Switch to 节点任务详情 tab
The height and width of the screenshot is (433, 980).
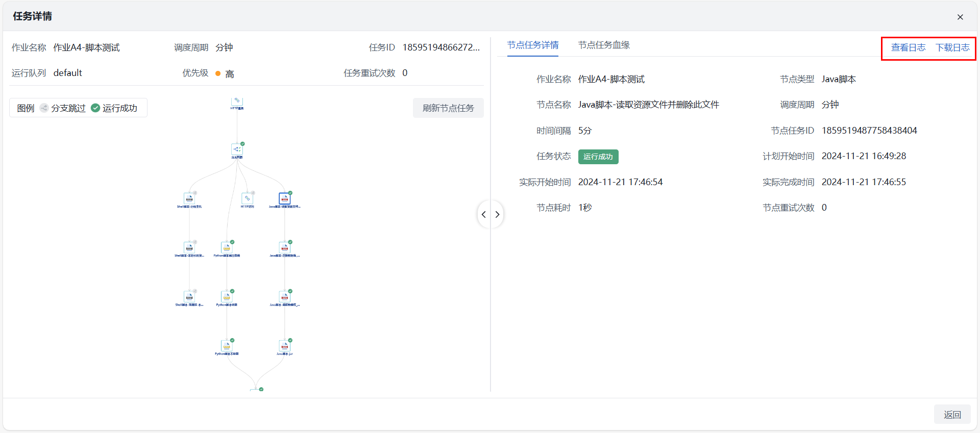(x=533, y=45)
